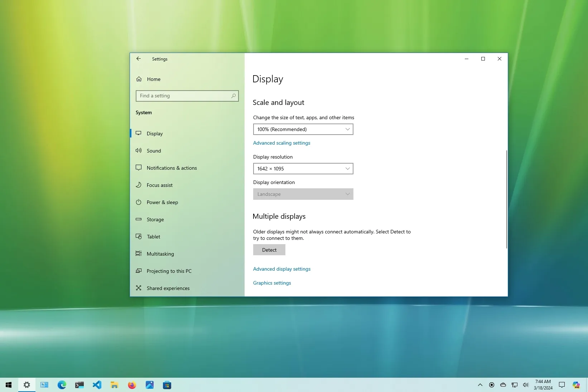Screen dimensions: 588x392
Task: Expand the Display resolution dropdown
Action: [303, 169]
